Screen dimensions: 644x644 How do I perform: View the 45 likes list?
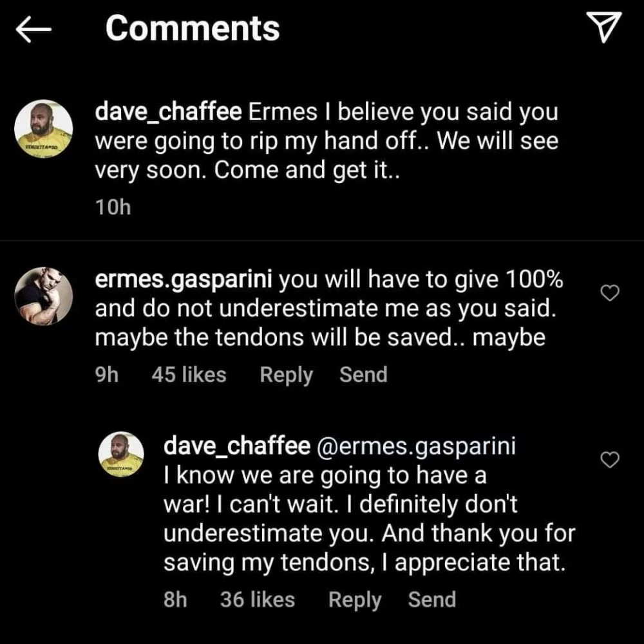189,375
